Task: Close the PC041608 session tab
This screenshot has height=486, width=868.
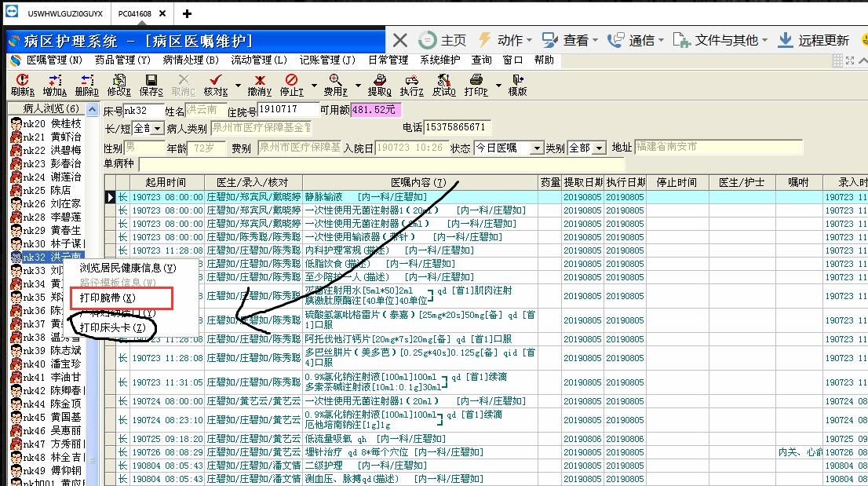Action: click(x=162, y=13)
